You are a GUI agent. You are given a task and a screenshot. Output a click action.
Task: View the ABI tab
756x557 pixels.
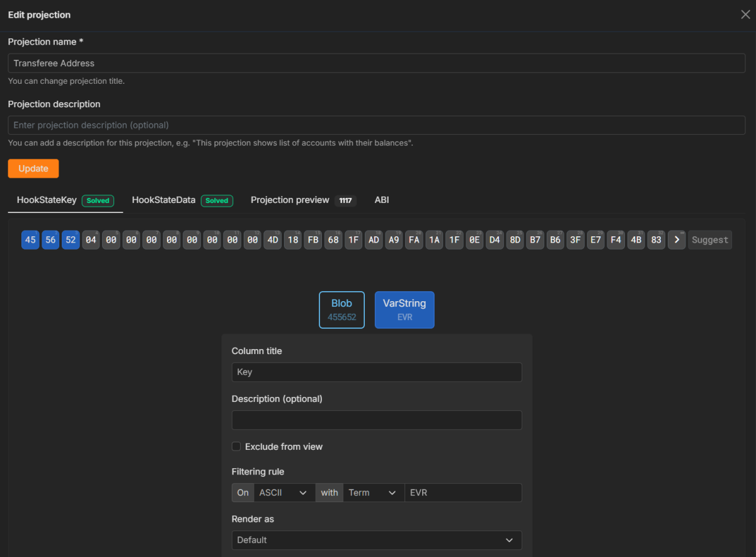[382, 200]
